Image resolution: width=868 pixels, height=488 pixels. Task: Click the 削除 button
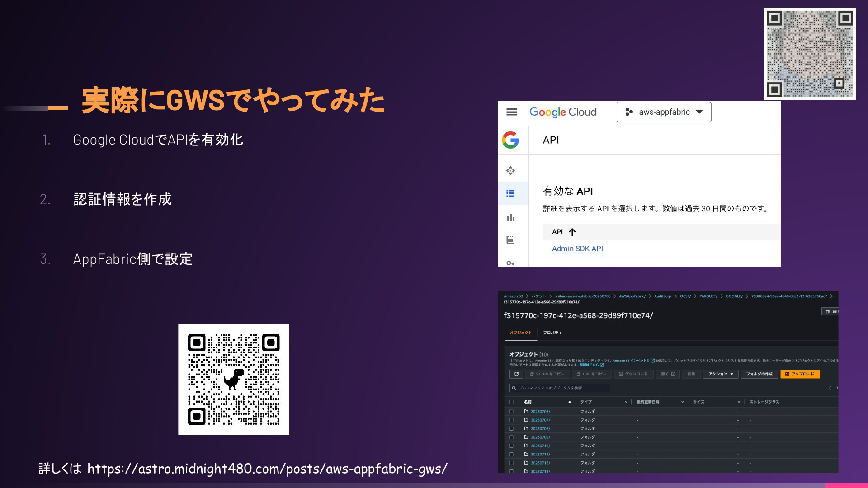691,374
